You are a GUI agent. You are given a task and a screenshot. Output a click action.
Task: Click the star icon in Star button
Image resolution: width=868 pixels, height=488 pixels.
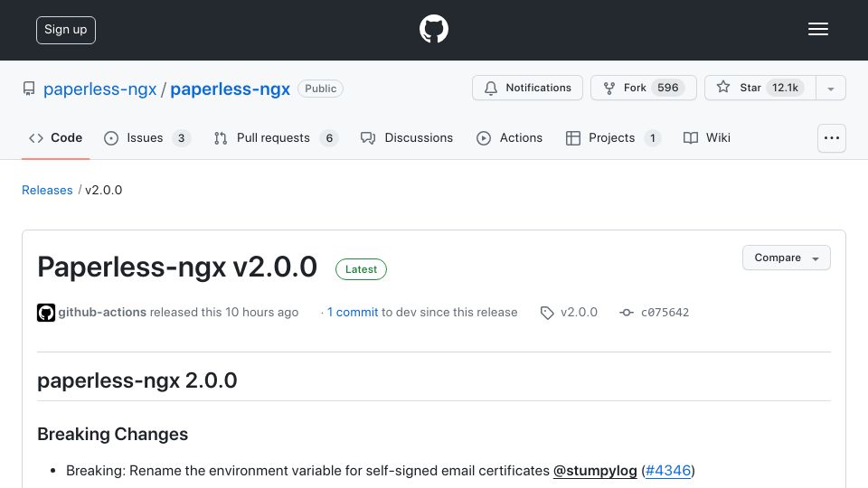pyautogui.click(x=723, y=87)
